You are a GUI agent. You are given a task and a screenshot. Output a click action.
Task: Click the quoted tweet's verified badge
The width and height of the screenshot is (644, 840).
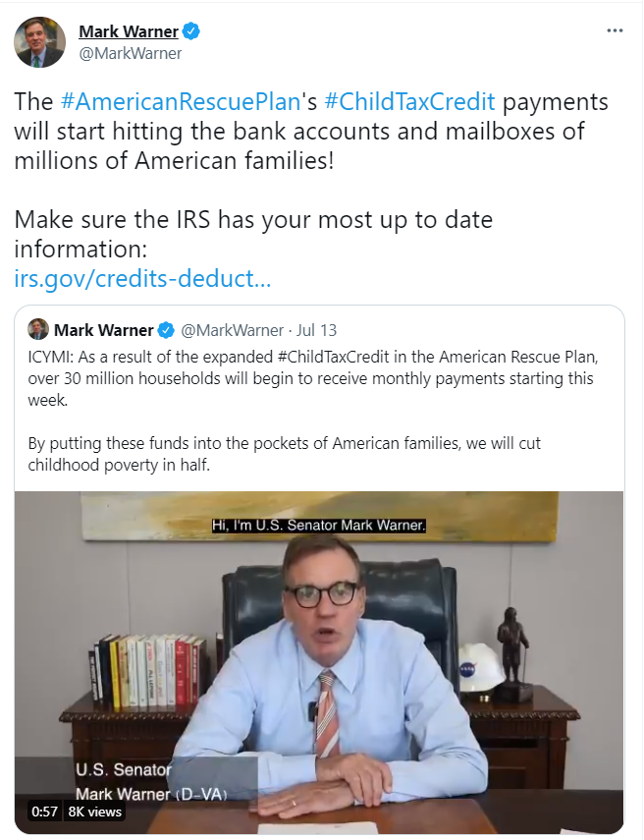point(167,330)
